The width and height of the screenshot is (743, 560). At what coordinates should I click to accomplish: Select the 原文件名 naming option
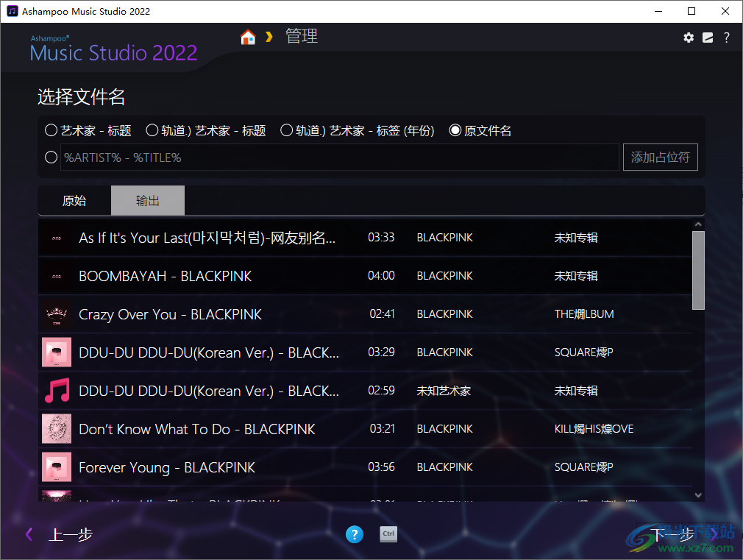tap(455, 130)
